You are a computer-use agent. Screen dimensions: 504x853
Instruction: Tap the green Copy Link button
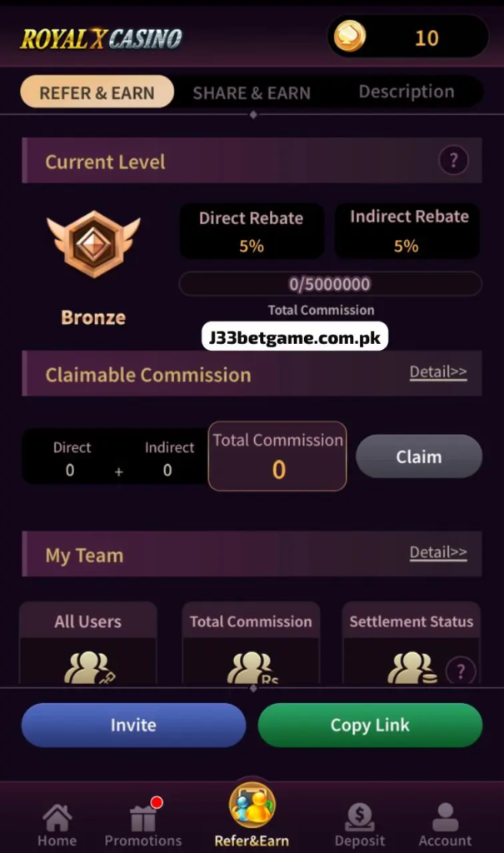tap(370, 725)
